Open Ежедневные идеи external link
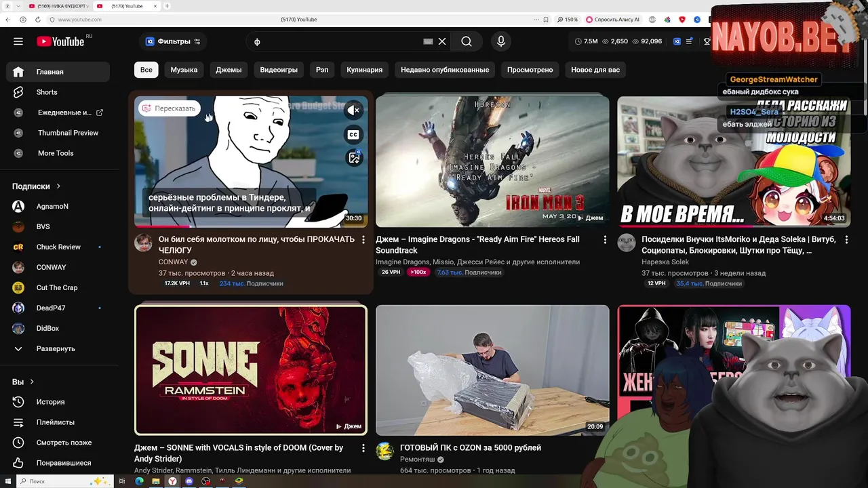Viewport: 868px width, 488px height. tap(58, 113)
